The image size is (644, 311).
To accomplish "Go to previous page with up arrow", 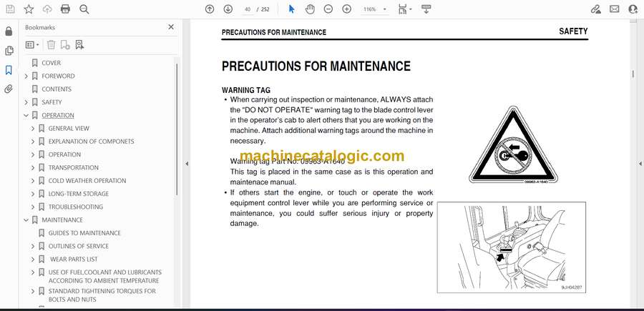I will (x=210, y=9).
